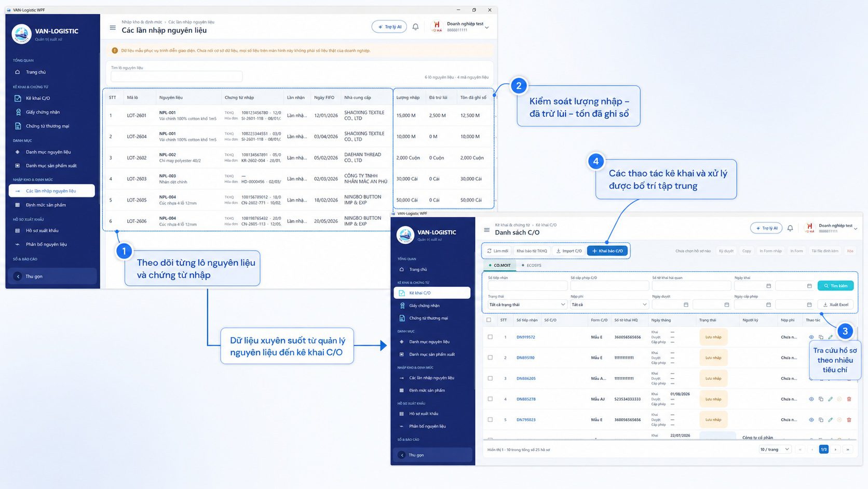View details of DN919572 with eye icon
868x489 pixels.
click(811, 337)
